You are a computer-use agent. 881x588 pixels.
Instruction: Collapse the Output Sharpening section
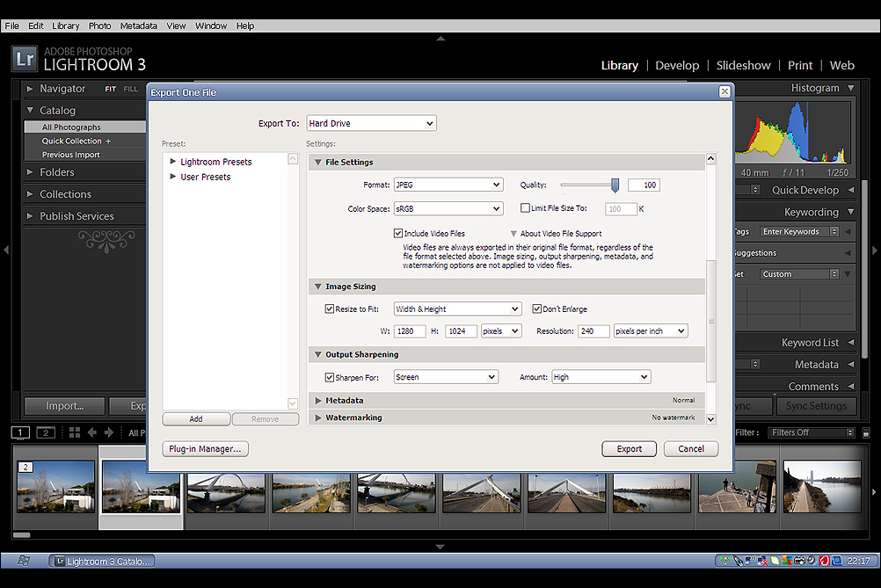[318, 354]
